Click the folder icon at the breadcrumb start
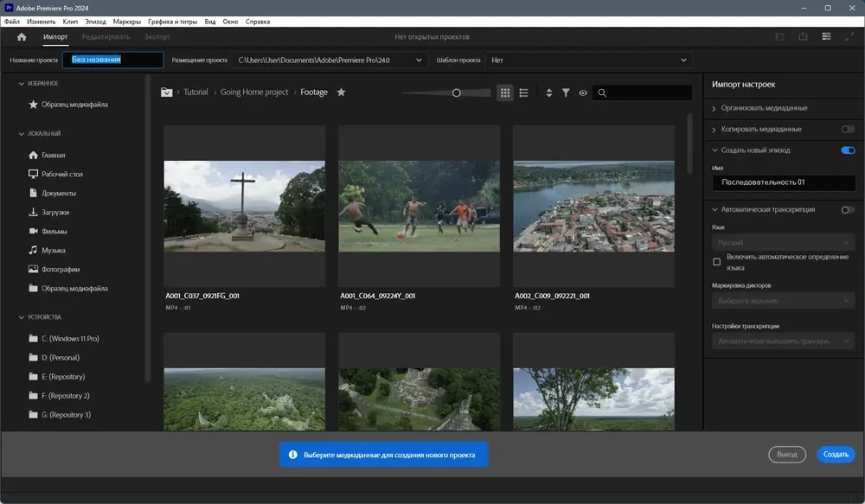Screen dimensions: 865x504 click(167, 93)
